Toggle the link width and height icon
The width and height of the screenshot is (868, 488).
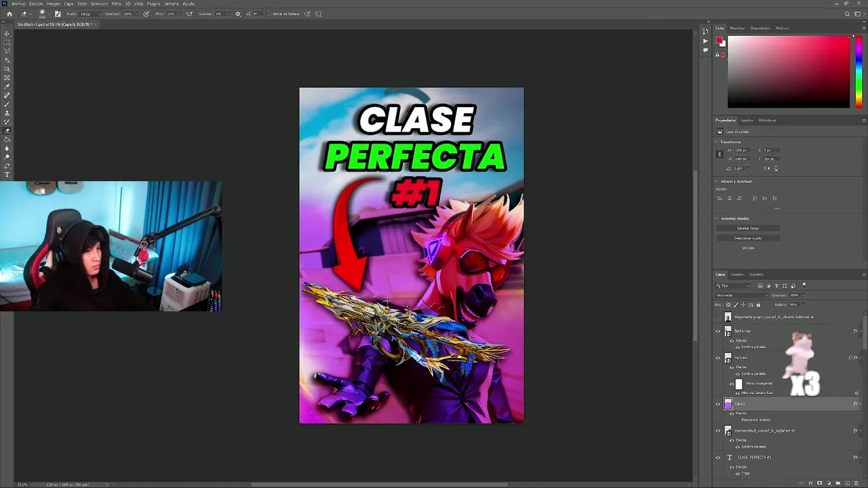pos(719,155)
